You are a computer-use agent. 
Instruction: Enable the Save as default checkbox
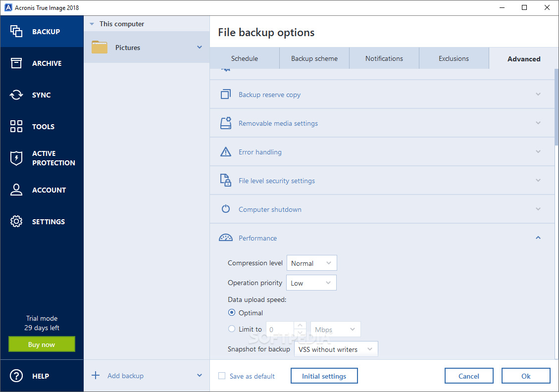point(222,376)
